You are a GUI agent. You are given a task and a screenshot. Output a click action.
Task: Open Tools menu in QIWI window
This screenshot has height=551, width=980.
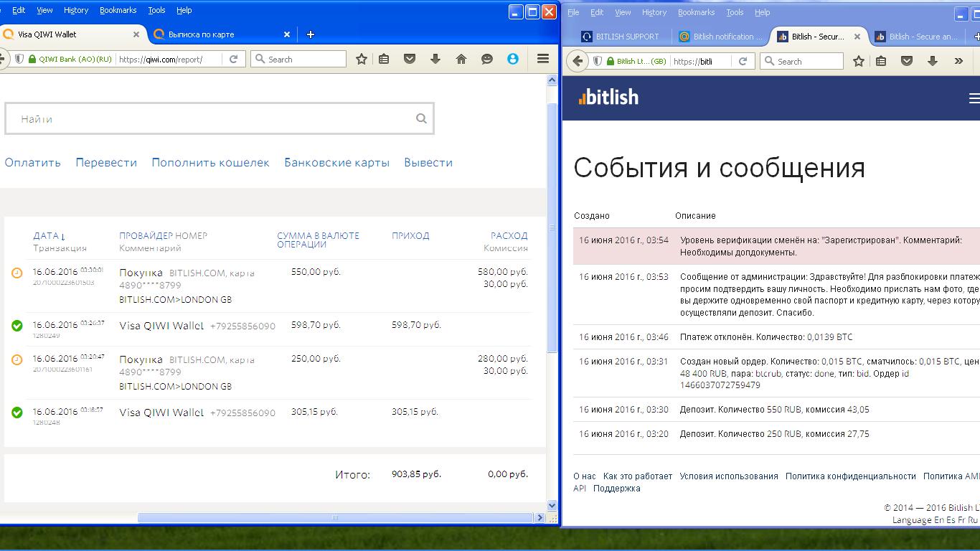pos(156,10)
